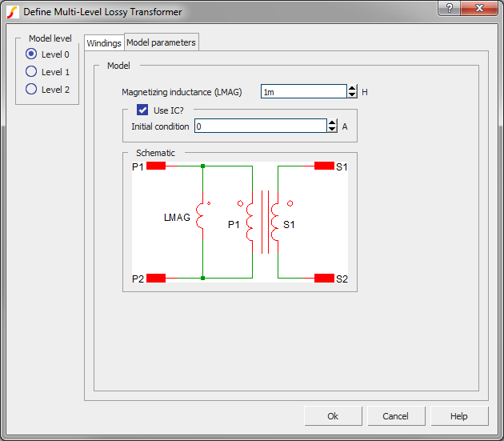Click the SIMetrix app icon in title bar
Screen dimensions: 504x441
(12, 12)
